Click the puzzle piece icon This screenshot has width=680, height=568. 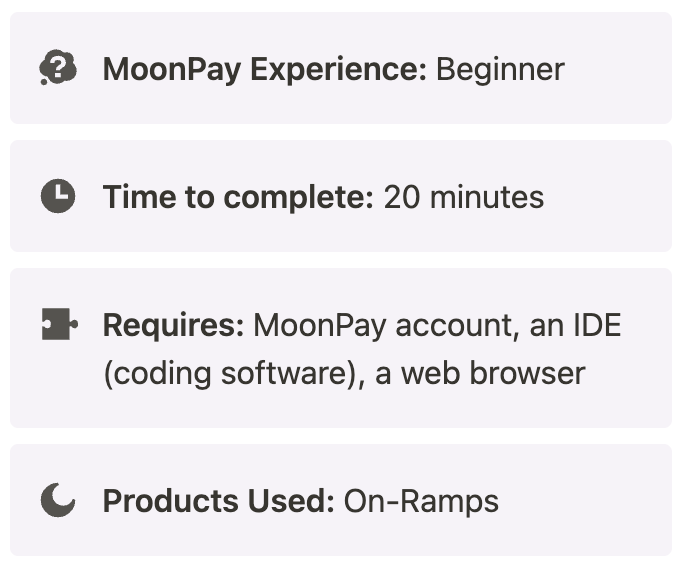[58, 325]
